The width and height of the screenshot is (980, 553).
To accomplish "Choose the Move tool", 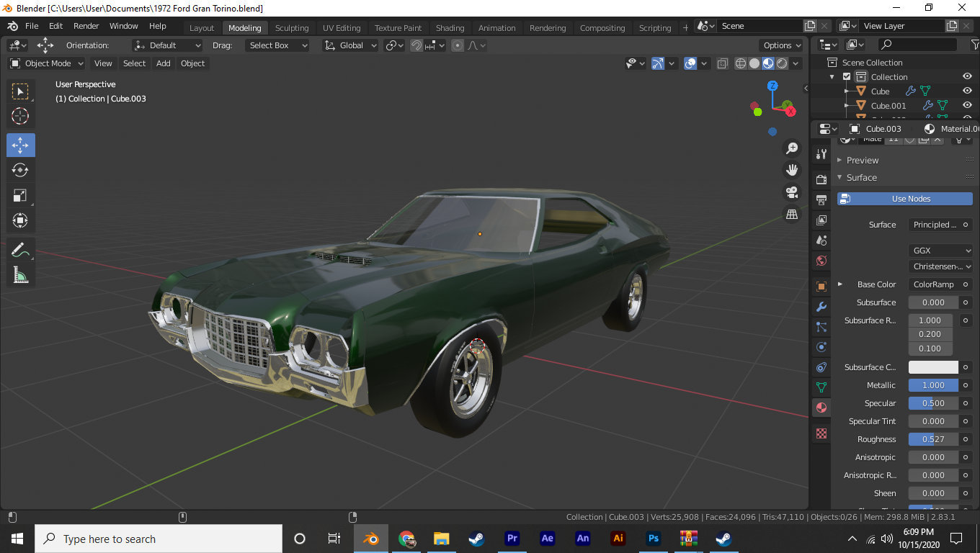I will coord(20,145).
